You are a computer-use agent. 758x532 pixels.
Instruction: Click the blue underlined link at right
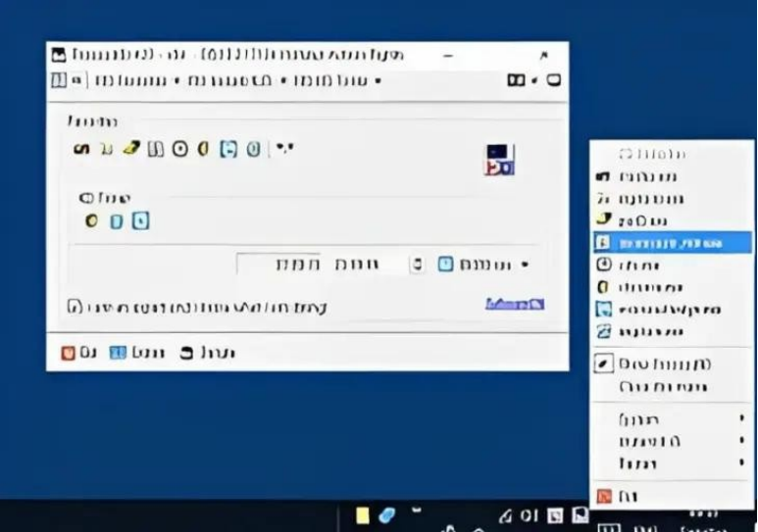click(515, 304)
